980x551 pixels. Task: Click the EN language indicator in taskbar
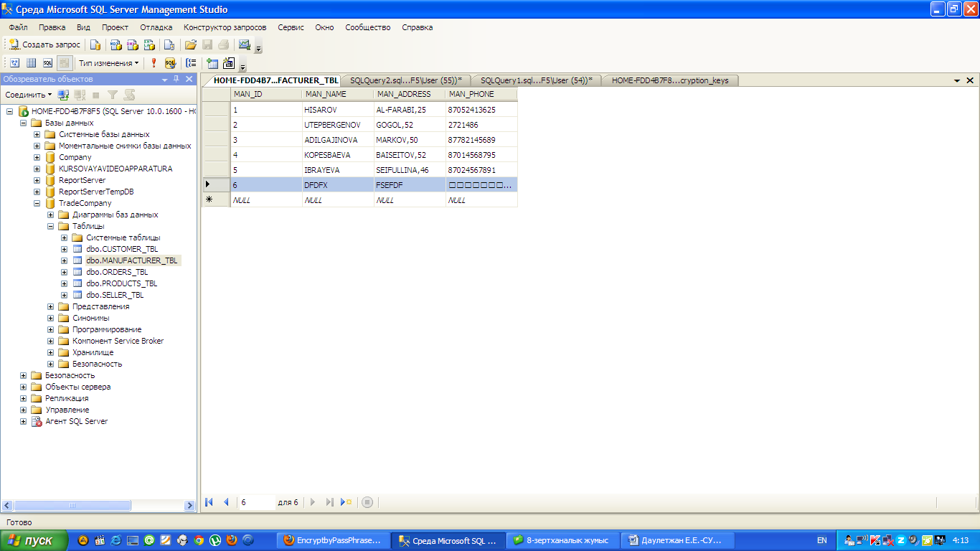[x=821, y=540]
